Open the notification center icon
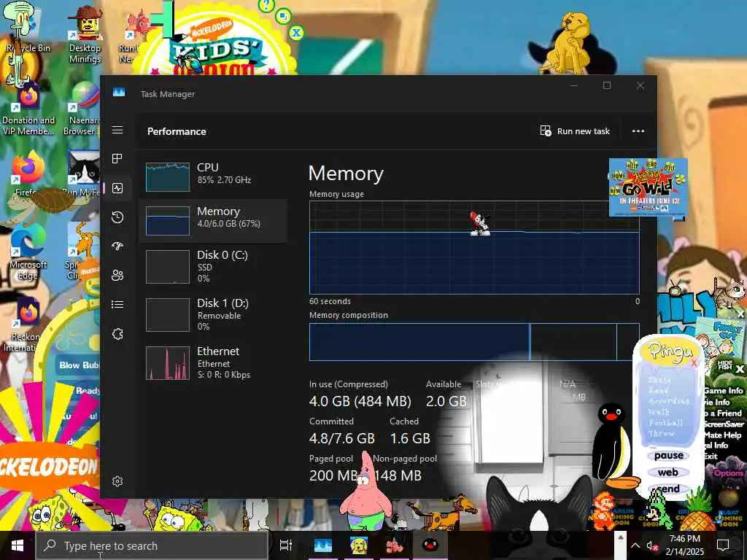 click(x=723, y=545)
